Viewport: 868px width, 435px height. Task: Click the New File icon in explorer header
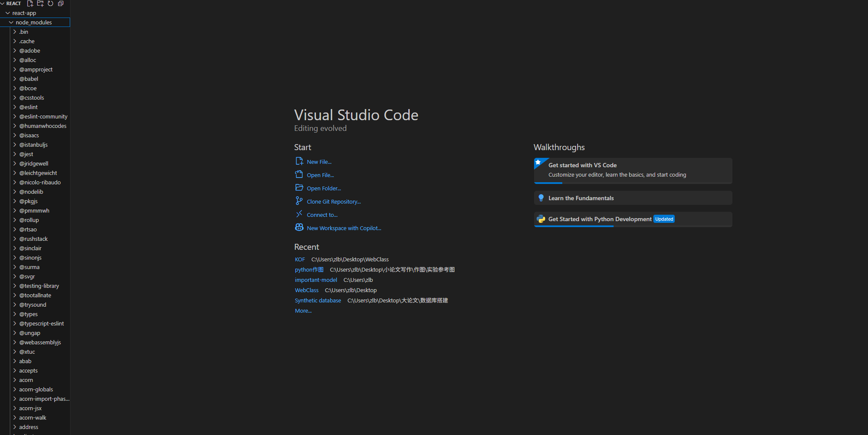[30, 3]
